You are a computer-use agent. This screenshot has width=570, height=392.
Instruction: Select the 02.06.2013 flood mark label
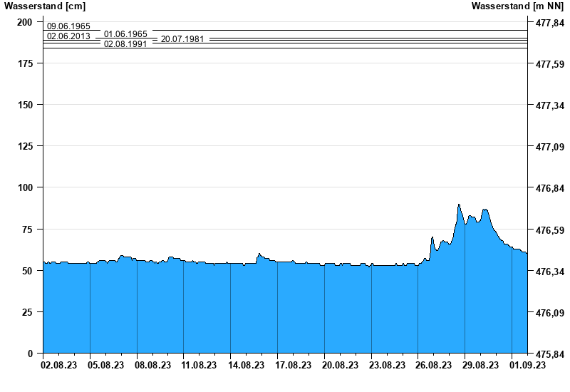[x=68, y=36]
